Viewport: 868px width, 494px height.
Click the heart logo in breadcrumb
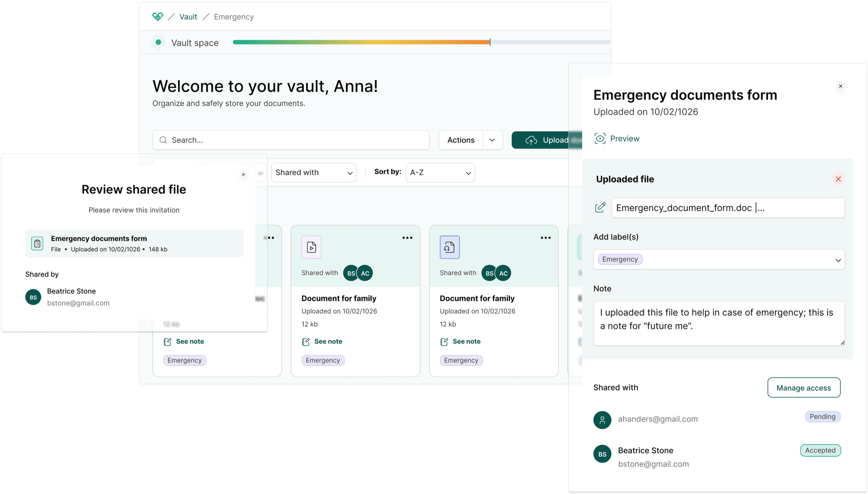coord(158,17)
